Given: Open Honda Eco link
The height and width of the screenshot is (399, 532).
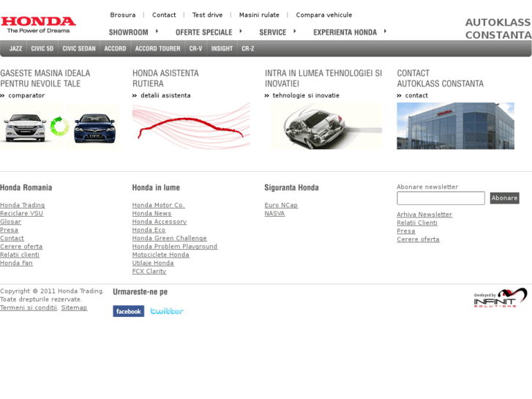Looking at the screenshot, I should pos(149,230).
